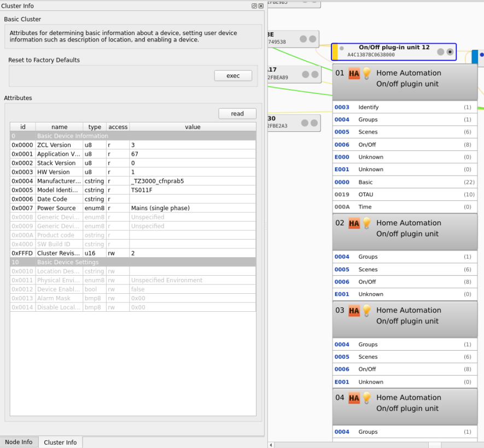The image size is (484, 448).
Task: Select the Physical Environment attribute row
Action: point(133,280)
